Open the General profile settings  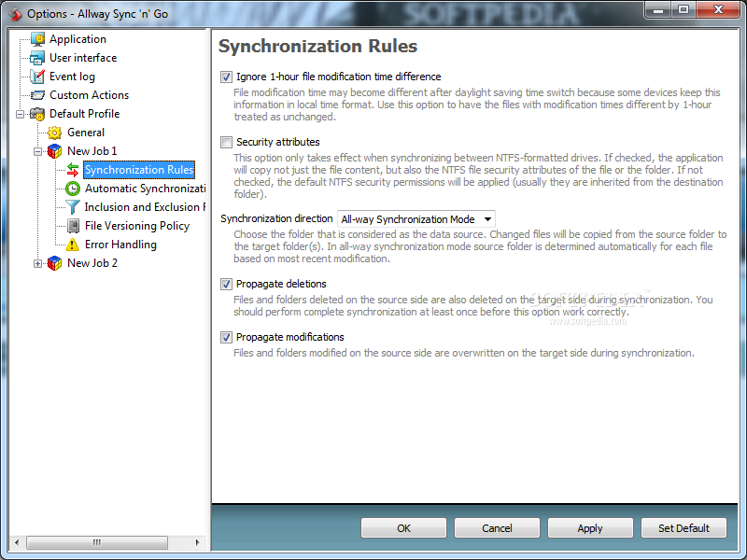[x=86, y=133]
